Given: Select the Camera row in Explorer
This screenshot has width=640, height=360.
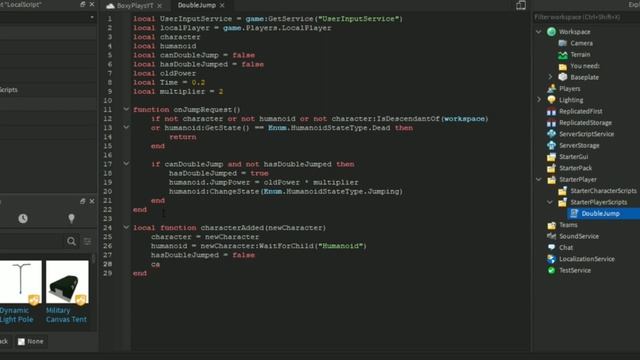Looking at the screenshot, I should [588, 43].
